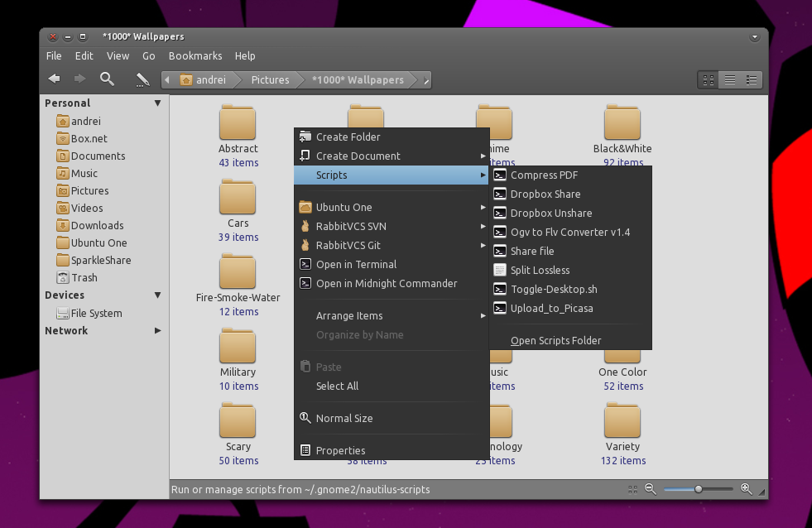812x528 pixels.
Task: Open the Go menu
Action: click(x=149, y=56)
